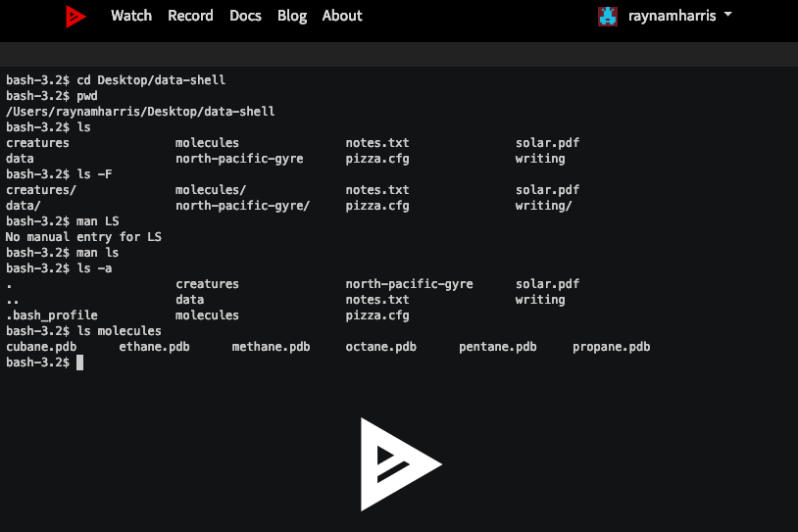This screenshot has height=532, width=798.
Task: Click the raynamharris avatar icon
Action: coord(608,17)
